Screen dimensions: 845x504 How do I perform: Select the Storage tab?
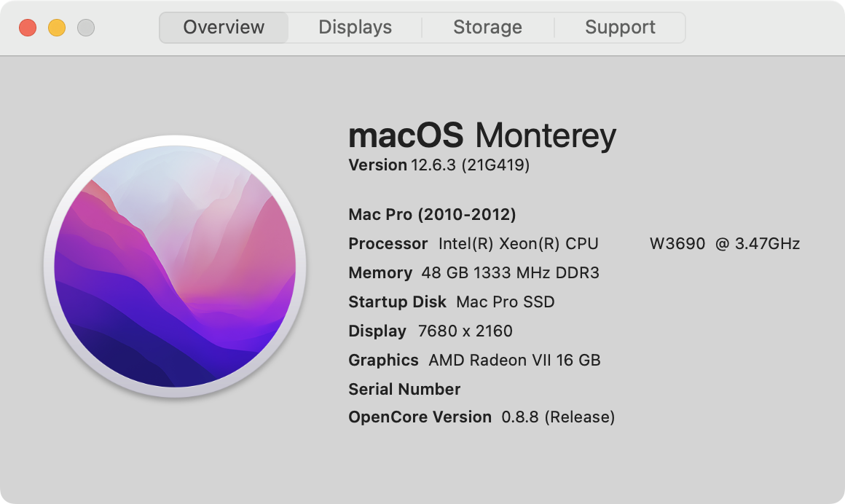click(487, 28)
